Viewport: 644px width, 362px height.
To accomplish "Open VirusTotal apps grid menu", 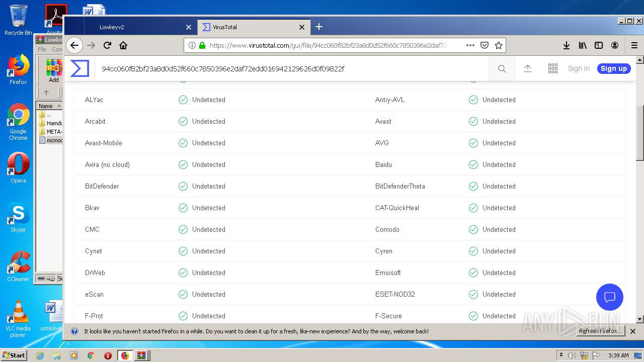I will (553, 69).
